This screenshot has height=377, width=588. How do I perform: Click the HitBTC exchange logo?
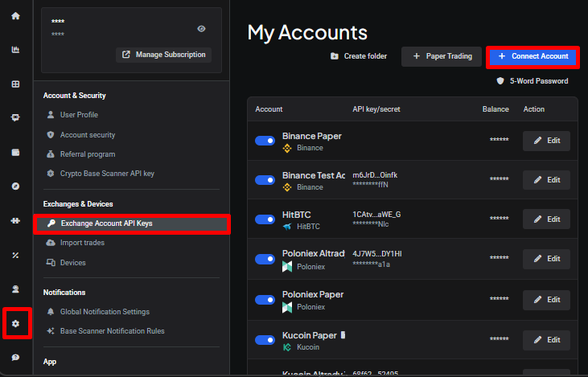(x=287, y=227)
